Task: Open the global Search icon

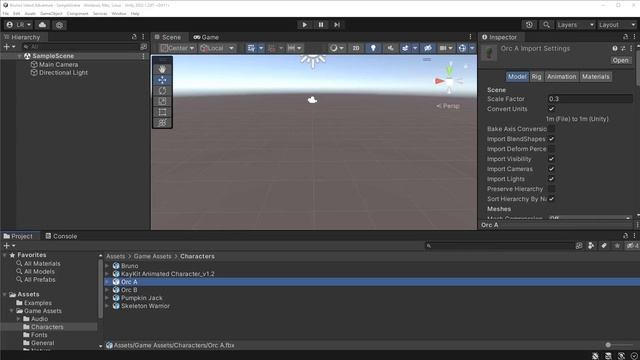Action: (546, 25)
